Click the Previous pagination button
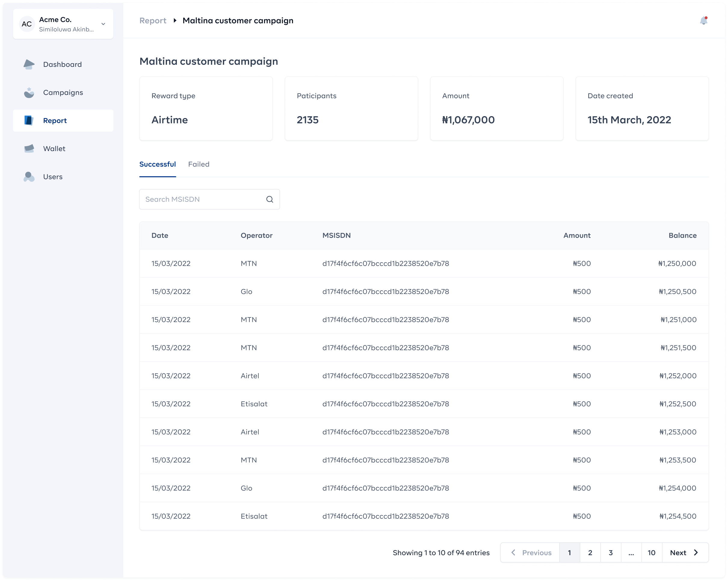This screenshot has height=581, width=728. [530, 553]
